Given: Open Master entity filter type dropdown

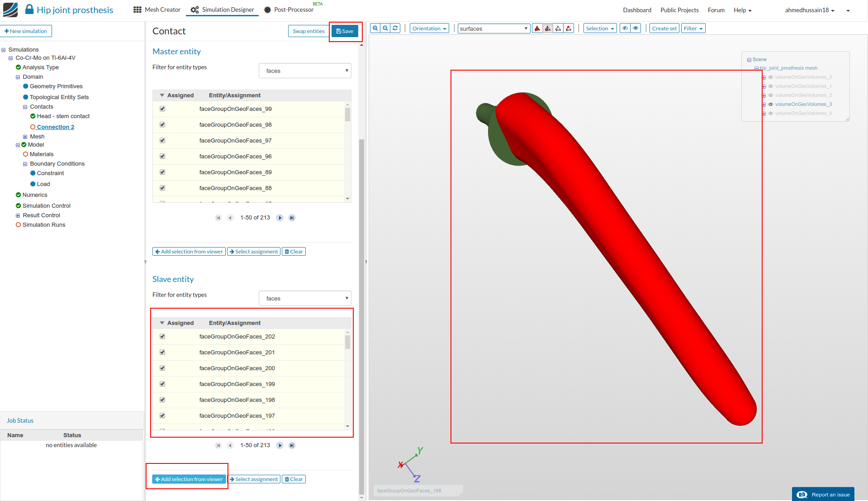Looking at the screenshot, I should pos(305,71).
